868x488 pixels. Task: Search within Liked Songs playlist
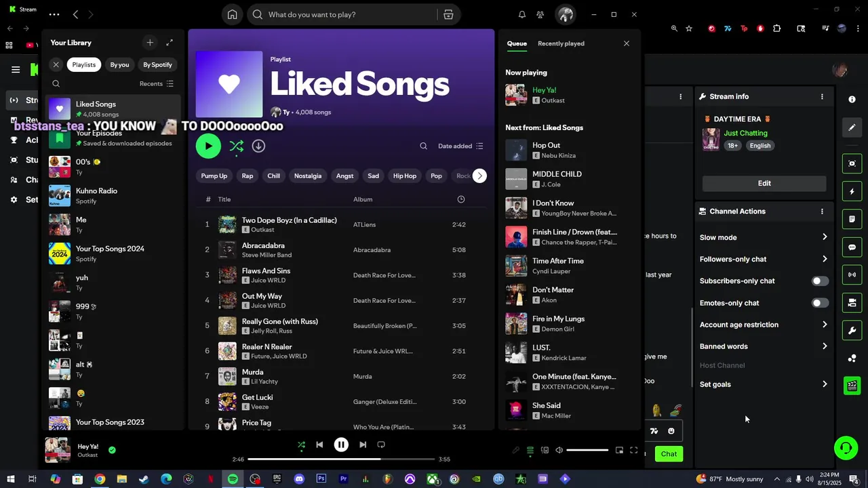point(423,146)
